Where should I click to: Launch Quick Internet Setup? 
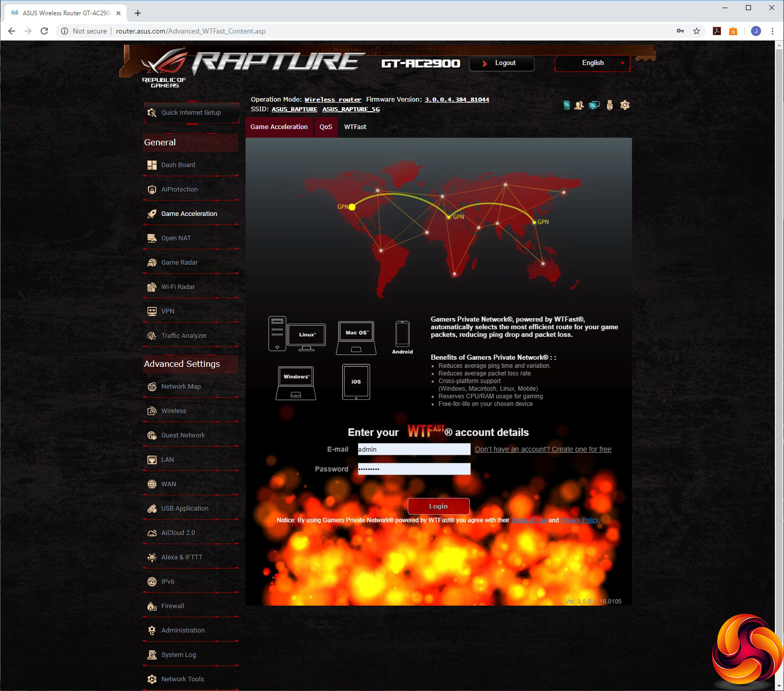coord(191,113)
